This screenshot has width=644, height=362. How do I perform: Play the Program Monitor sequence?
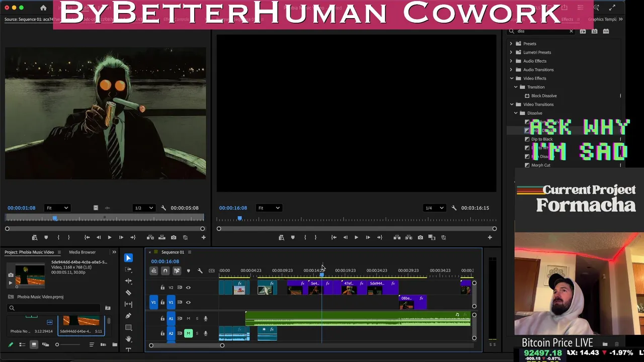[x=356, y=237]
